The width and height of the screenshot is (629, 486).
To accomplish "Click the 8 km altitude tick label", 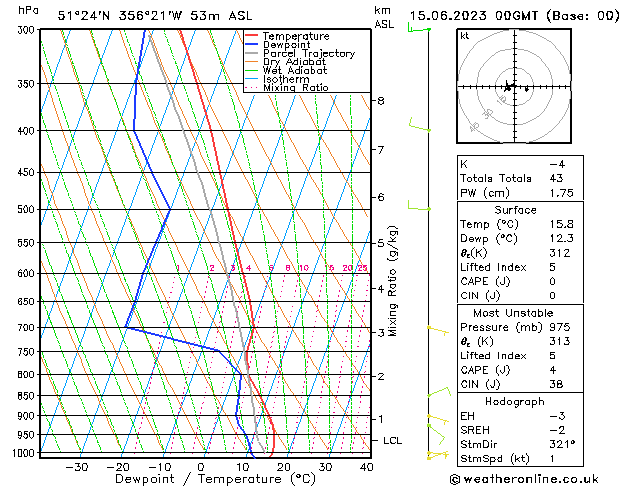I will click(381, 101).
